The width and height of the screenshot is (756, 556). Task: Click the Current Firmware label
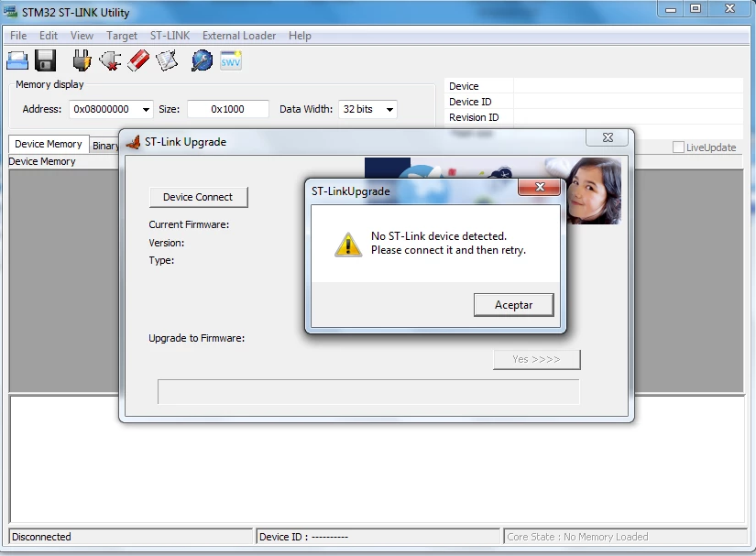(189, 224)
